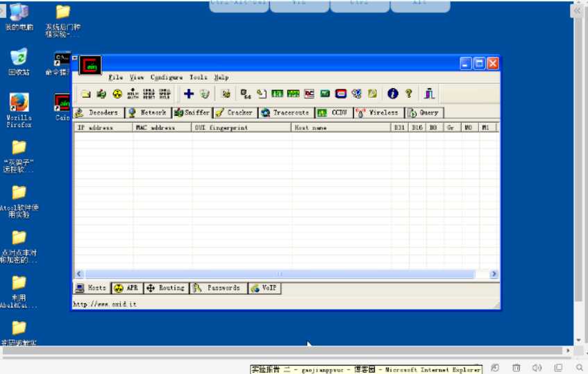The width and height of the screenshot is (588, 374).
Task: Click the IP address column header
Action: pos(104,128)
